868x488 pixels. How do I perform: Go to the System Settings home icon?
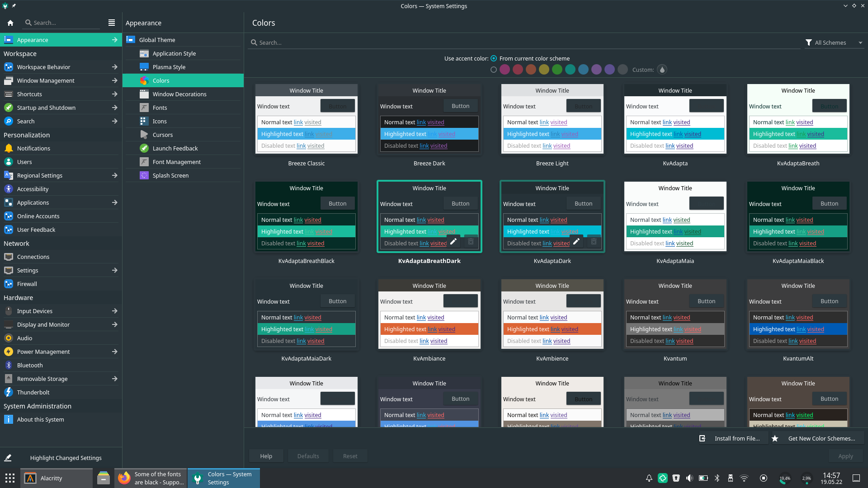10,23
